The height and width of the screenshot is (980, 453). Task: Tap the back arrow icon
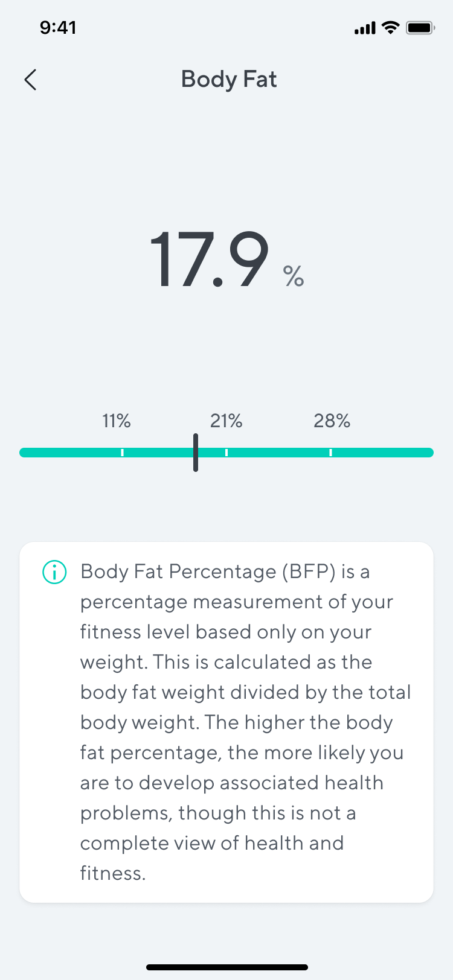30,79
